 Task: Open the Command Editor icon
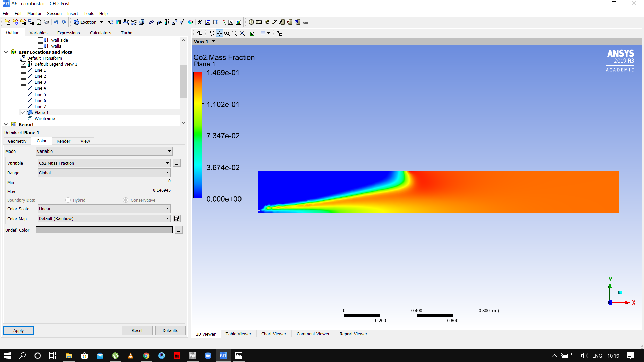313,22
